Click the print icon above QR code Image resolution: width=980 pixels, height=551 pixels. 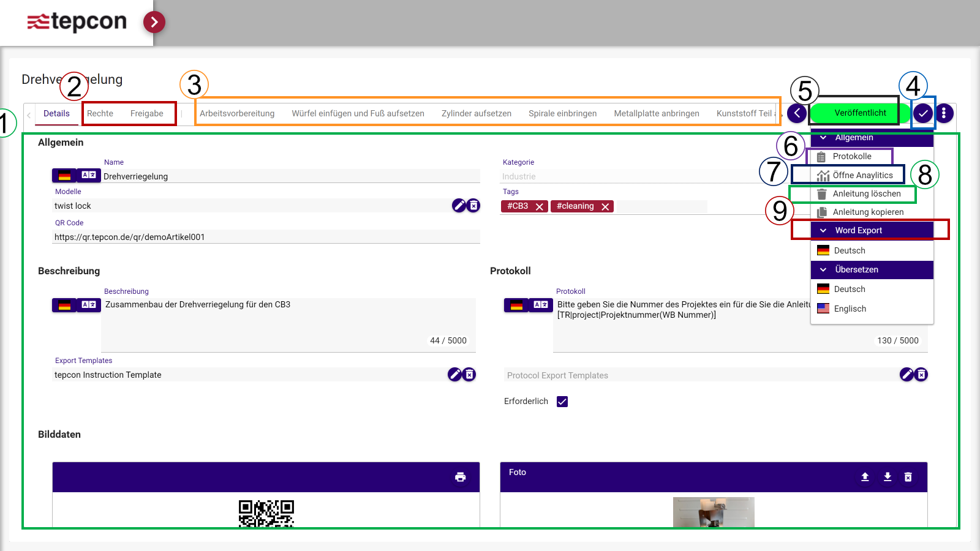pyautogui.click(x=460, y=477)
